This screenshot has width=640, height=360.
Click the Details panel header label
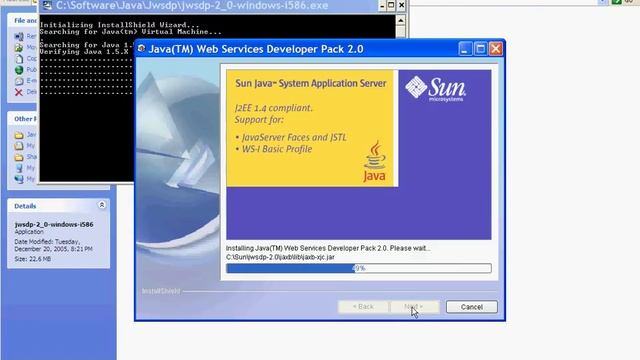point(25,206)
